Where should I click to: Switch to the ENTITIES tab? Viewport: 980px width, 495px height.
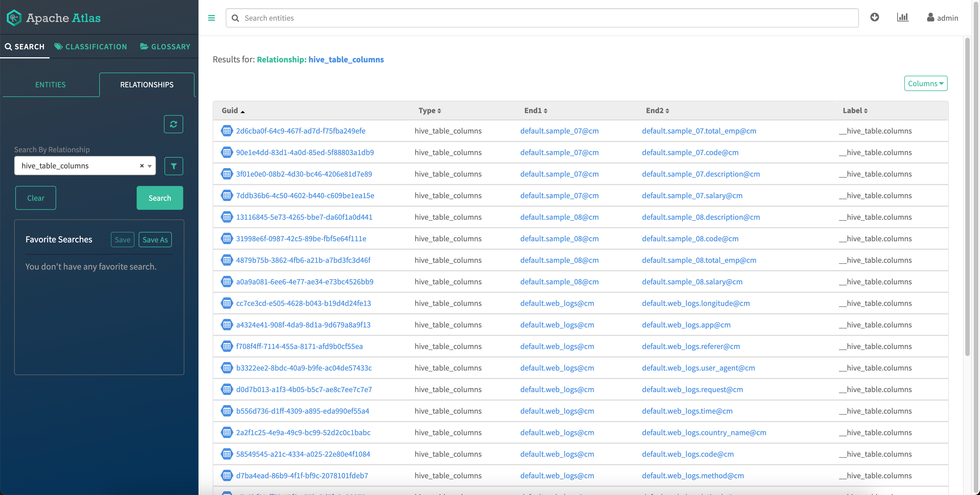(50, 84)
